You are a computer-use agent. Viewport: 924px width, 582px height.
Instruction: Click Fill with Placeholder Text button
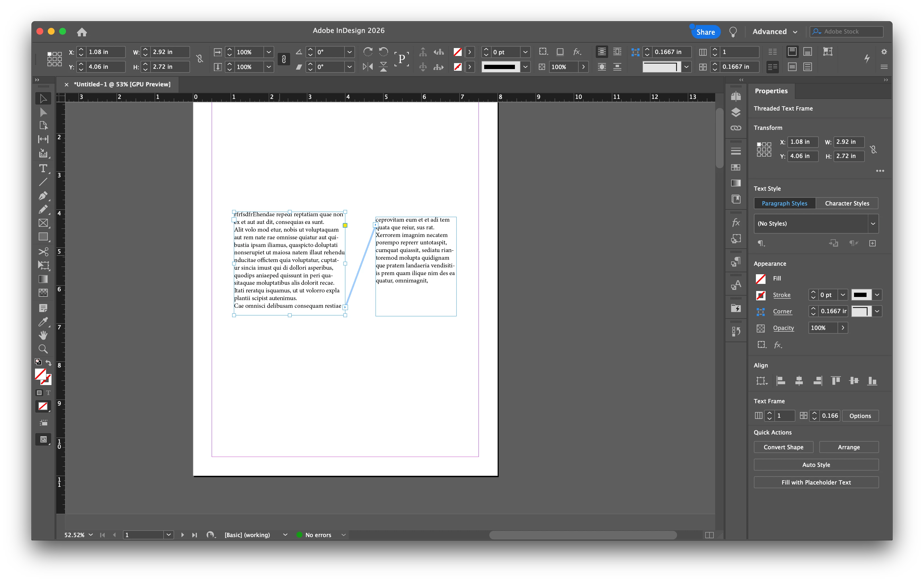[816, 482]
